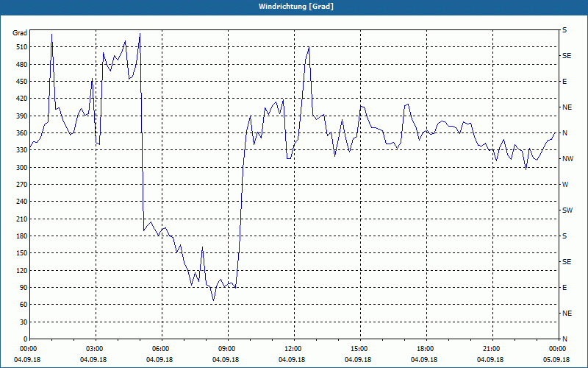Select the 09:00 time label
Image resolution: width=588 pixels, height=368 pixels.
228,349
